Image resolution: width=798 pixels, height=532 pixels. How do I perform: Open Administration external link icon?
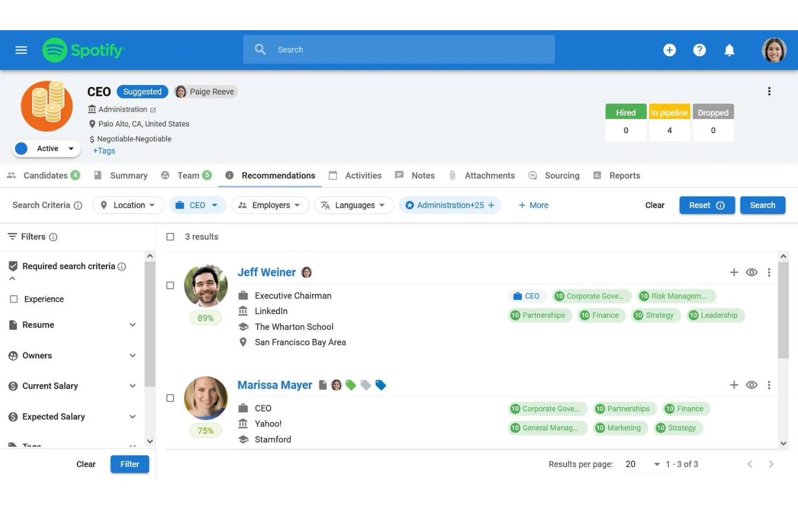(153, 110)
